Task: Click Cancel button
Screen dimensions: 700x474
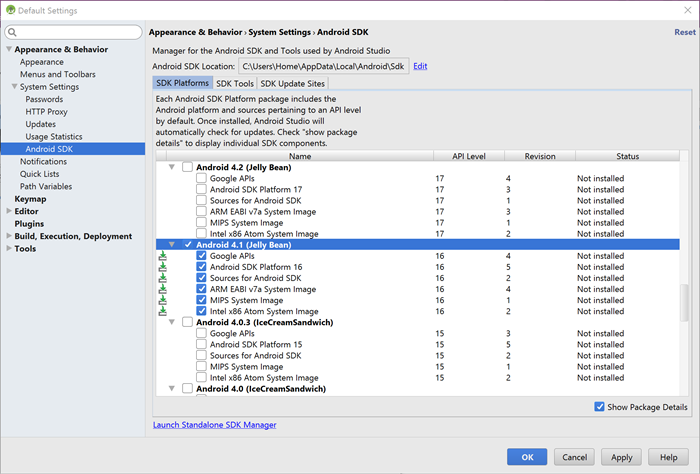Action: [x=574, y=457]
